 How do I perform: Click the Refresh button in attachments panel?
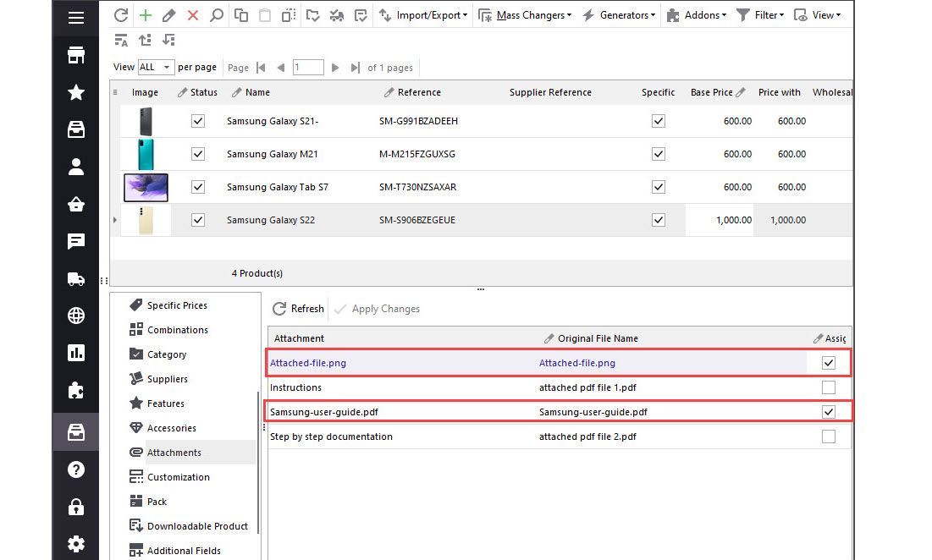298,309
